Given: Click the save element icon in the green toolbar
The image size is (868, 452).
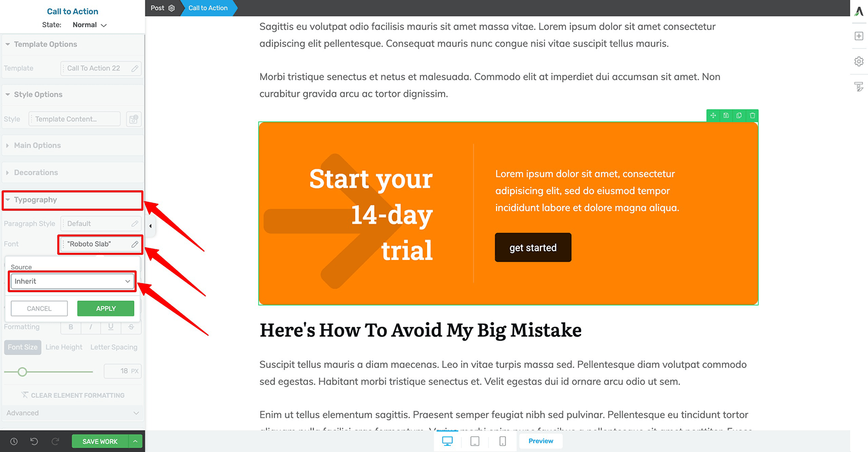Looking at the screenshot, I should (726, 116).
